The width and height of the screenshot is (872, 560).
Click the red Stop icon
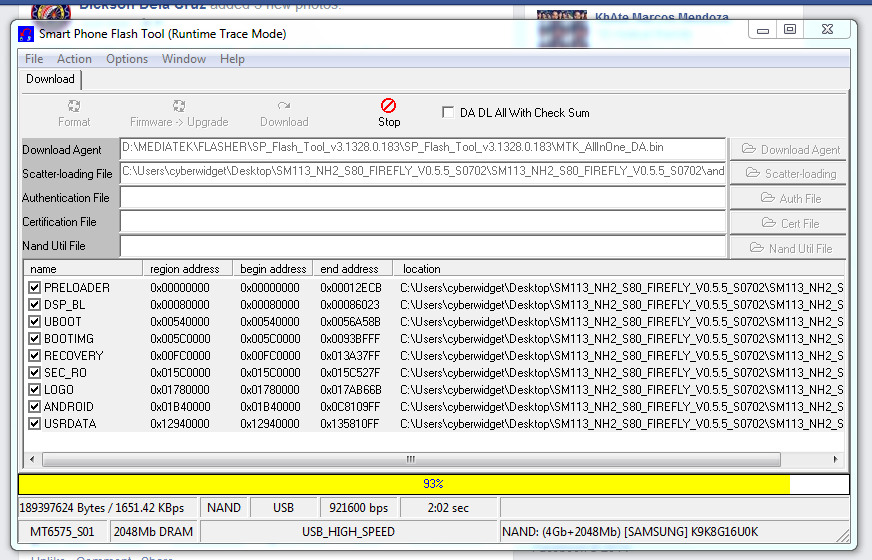[x=389, y=105]
